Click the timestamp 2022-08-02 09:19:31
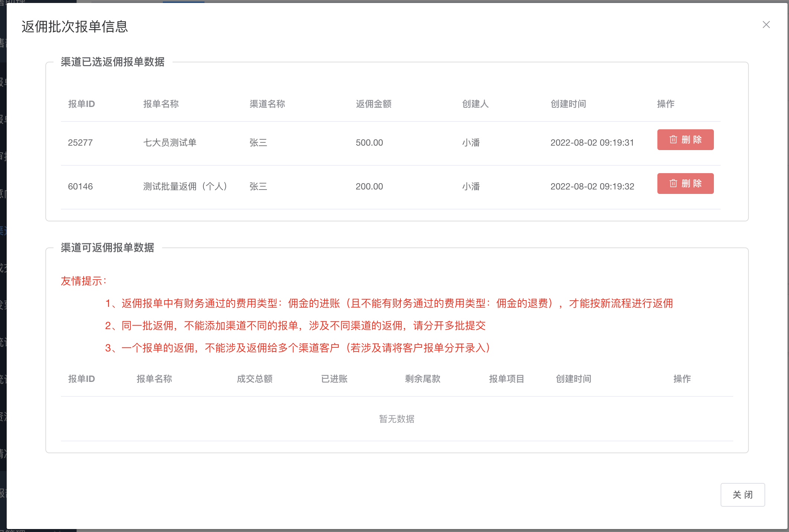This screenshot has height=532, width=789. (x=592, y=143)
